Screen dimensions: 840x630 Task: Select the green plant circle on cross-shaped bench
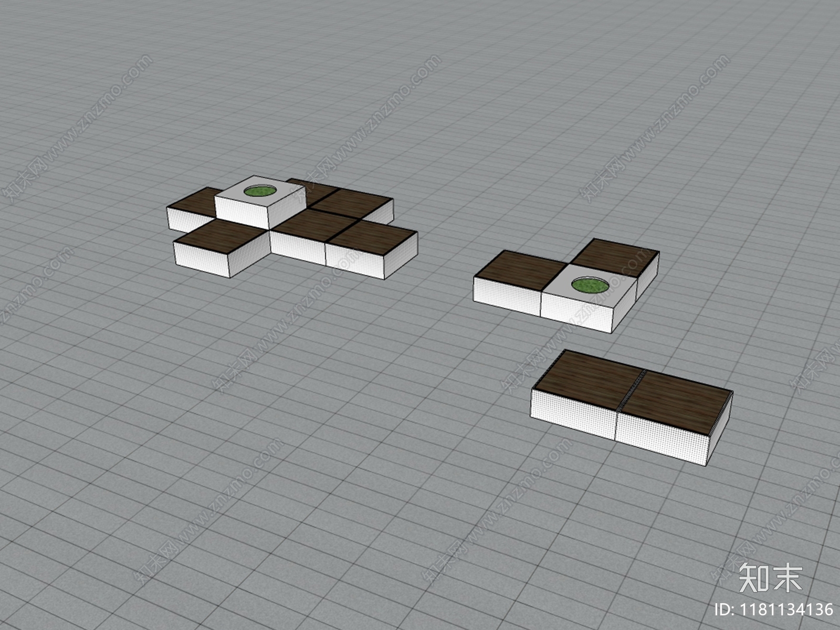(x=261, y=191)
